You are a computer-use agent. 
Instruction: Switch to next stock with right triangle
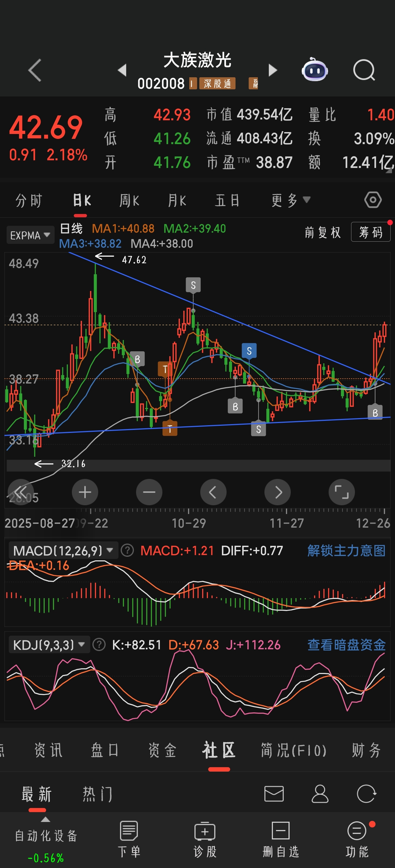(273, 70)
